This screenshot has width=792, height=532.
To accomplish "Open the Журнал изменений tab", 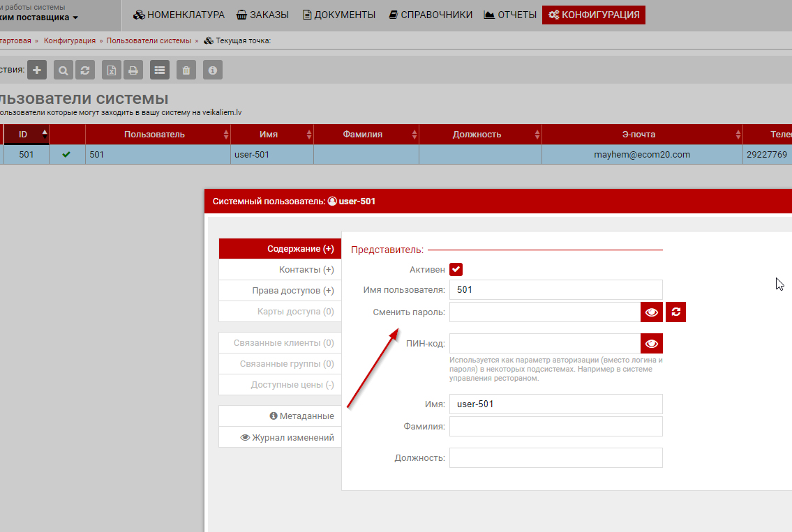I will [287, 437].
